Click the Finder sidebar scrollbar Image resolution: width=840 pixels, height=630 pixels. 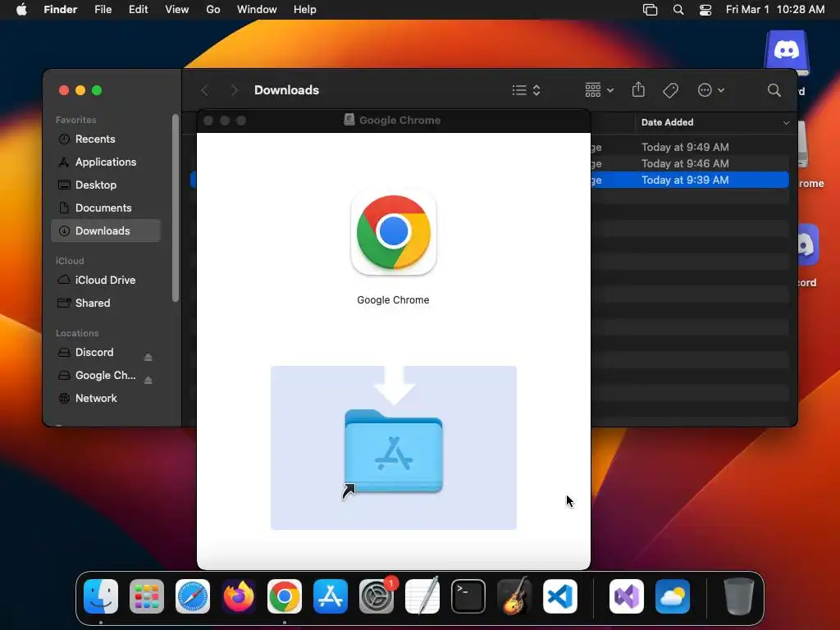176,208
